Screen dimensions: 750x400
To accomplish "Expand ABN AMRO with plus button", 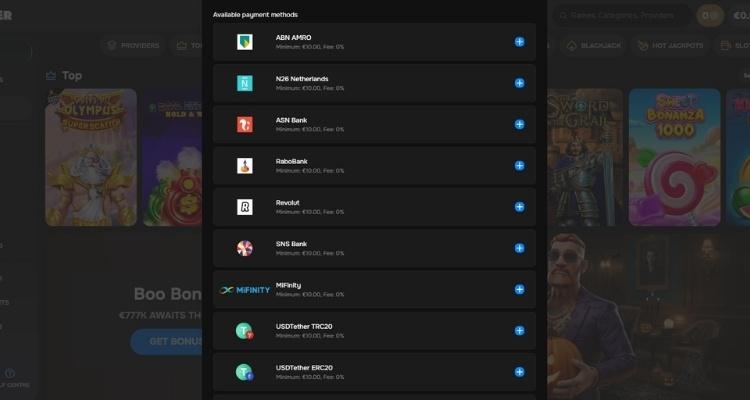I will tap(519, 42).
